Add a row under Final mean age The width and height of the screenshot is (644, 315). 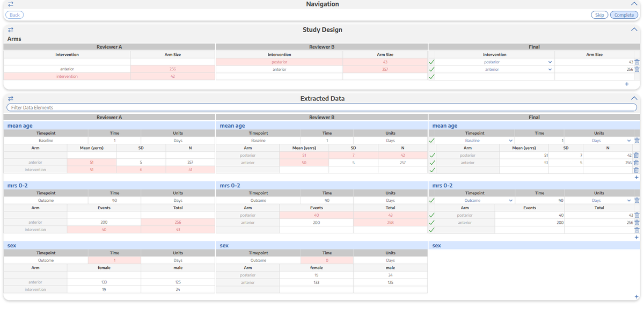[637, 178]
